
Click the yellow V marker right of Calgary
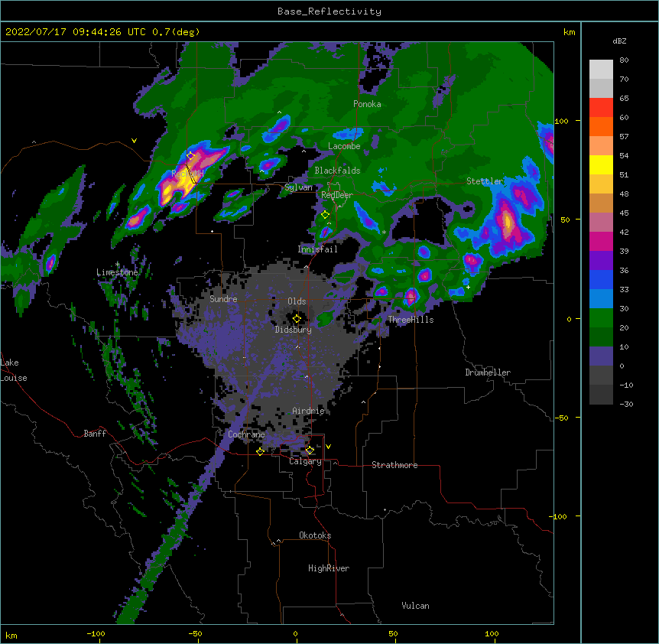[x=328, y=447]
